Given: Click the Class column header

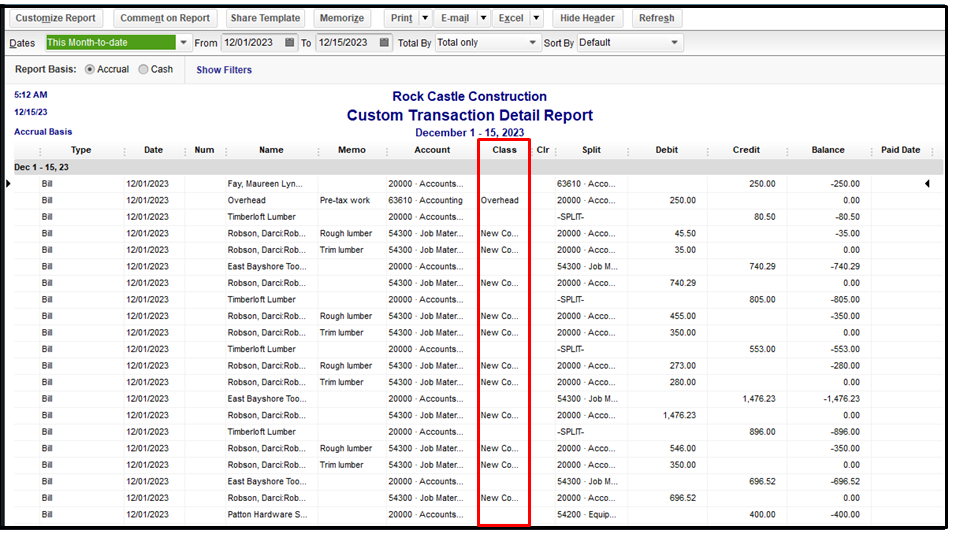Looking at the screenshot, I should point(504,150).
